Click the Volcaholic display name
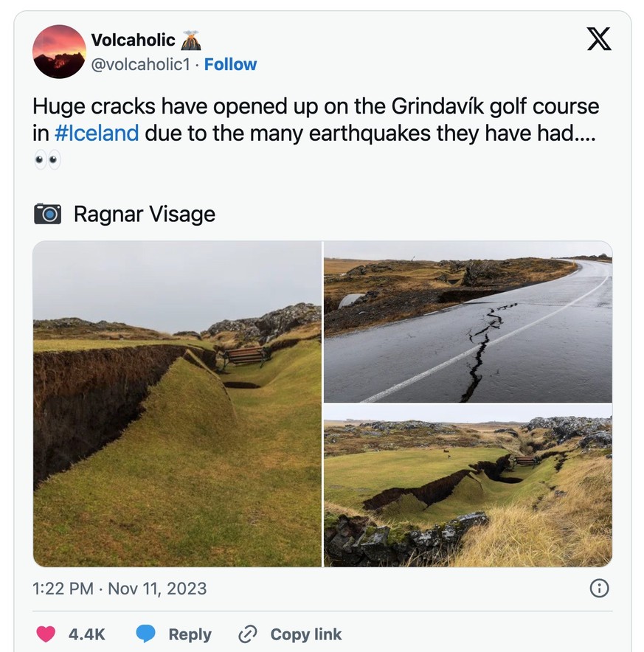 pyautogui.click(x=133, y=40)
